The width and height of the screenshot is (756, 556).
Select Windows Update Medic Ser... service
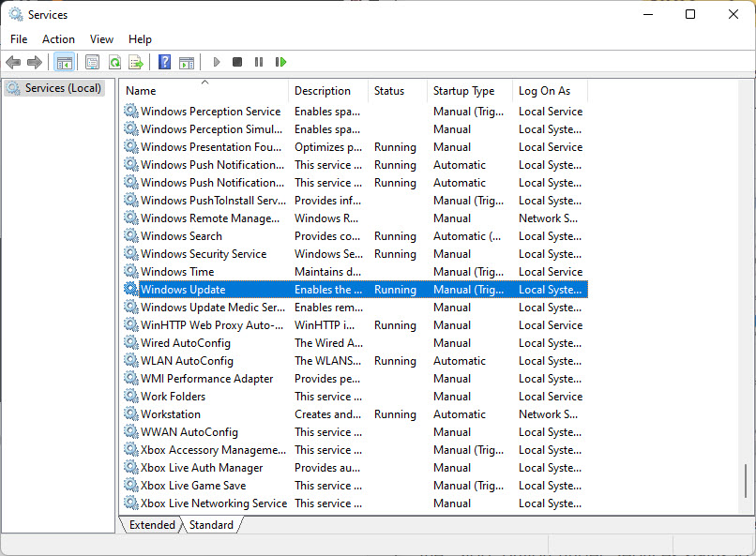pos(355,308)
